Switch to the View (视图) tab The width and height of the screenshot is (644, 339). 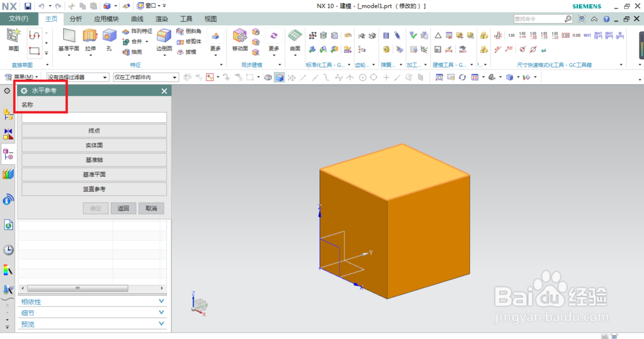click(x=211, y=19)
